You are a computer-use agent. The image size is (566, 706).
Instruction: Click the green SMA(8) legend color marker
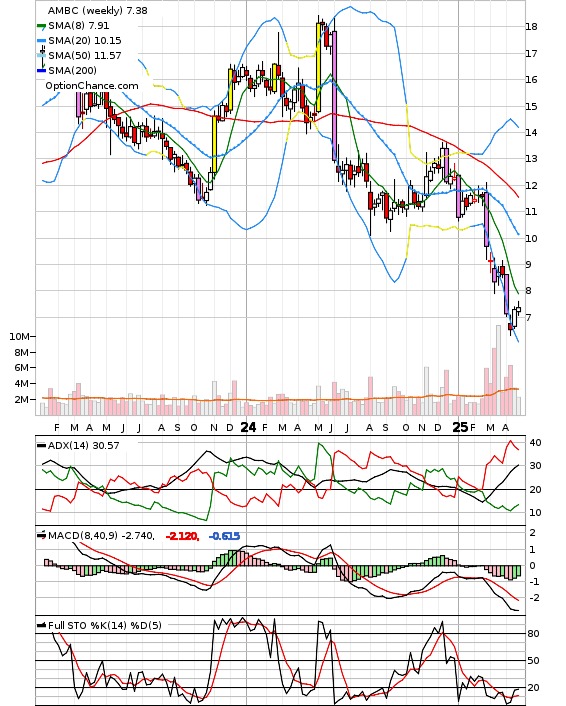tap(41, 26)
